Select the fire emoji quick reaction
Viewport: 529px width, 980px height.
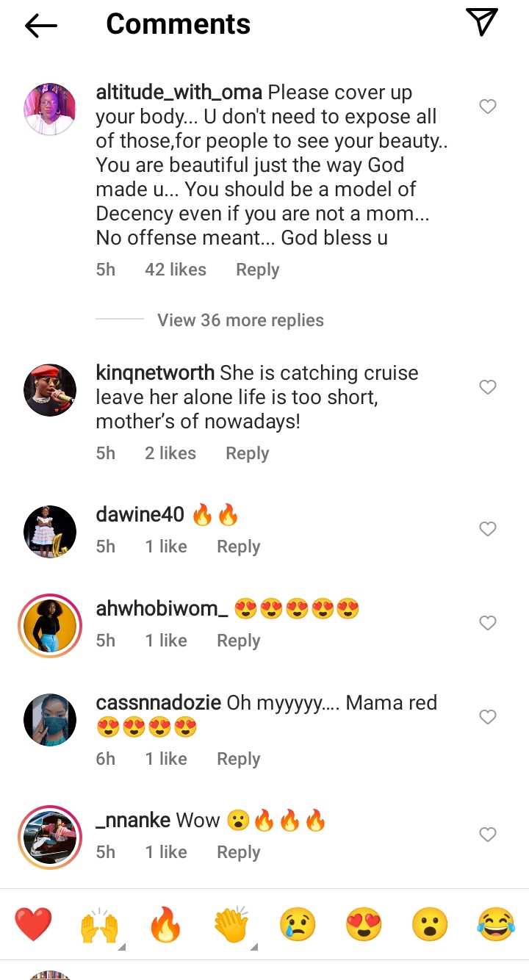tap(165, 925)
